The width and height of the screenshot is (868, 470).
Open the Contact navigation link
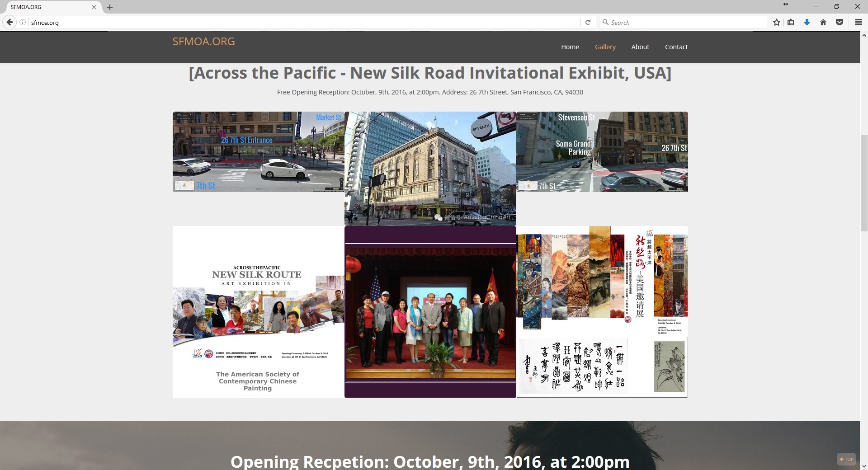676,47
